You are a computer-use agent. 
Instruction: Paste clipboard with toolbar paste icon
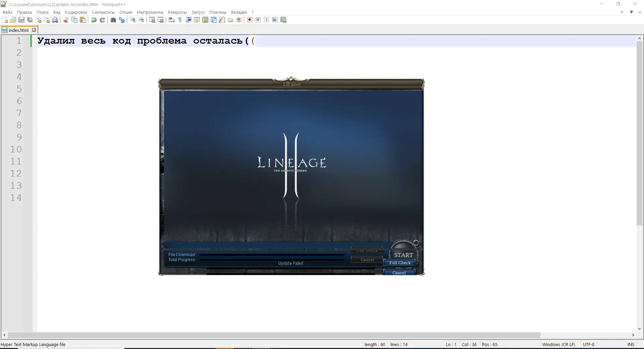pyautogui.click(x=83, y=20)
